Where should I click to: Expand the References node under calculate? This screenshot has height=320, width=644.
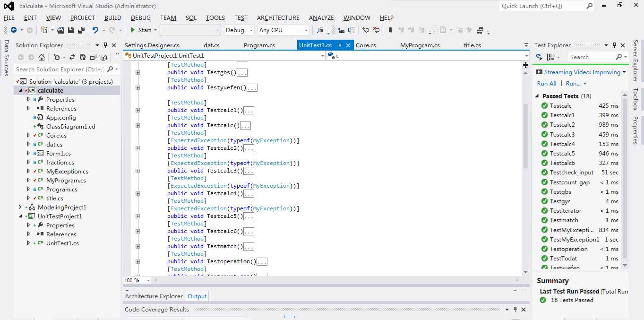coord(28,108)
